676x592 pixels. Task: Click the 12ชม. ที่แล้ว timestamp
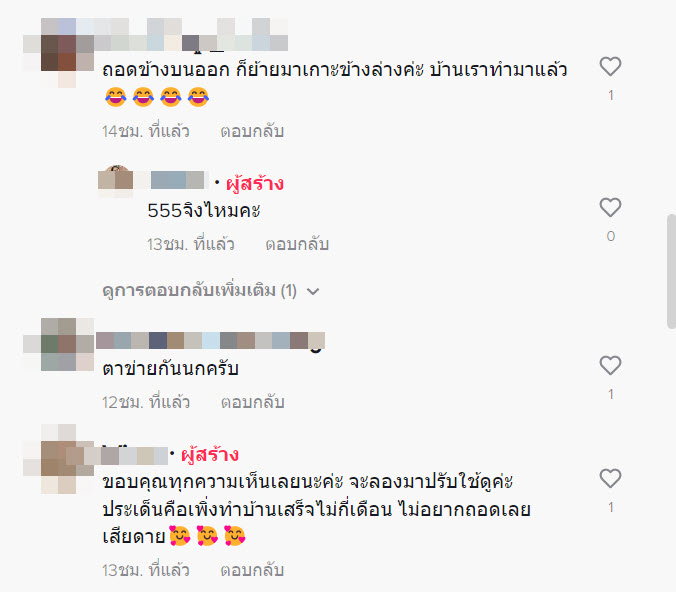click(146, 402)
